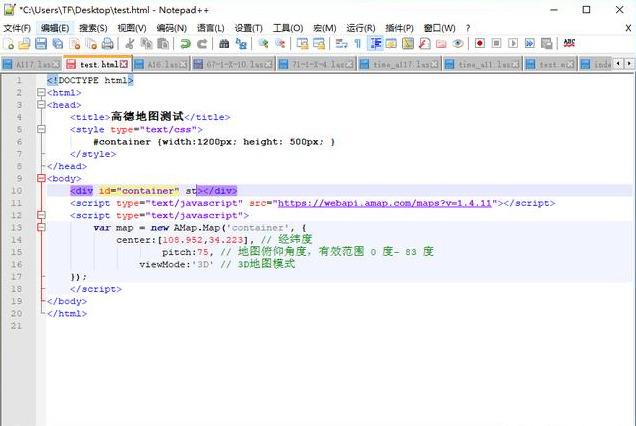636x426 pixels.
Task: Cut selection using the scissors icon
Action: pyautogui.click(x=130, y=43)
